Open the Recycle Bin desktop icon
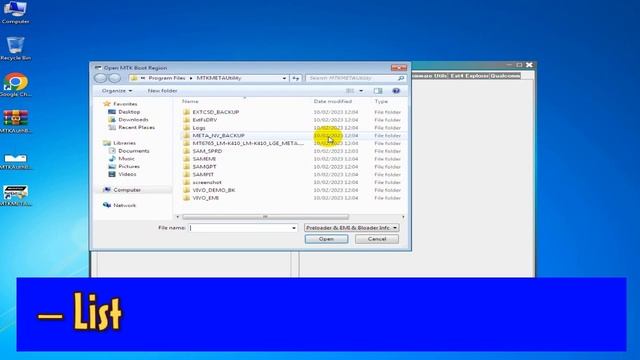The height and width of the screenshot is (360, 640). [x=16, y=48]
